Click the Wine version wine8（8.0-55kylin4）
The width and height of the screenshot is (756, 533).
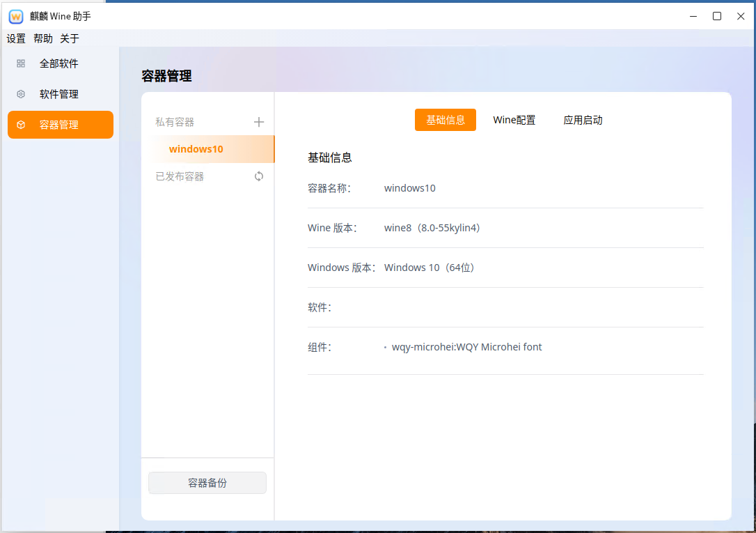click(x=432, y=228)
